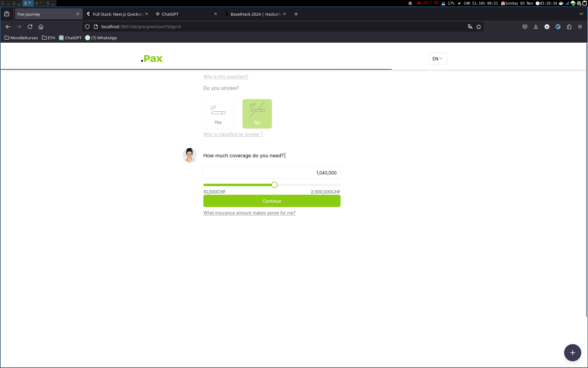
Task: Click the Save to Pocket icon
Action: pyautogui.click(x=525, y=27)
